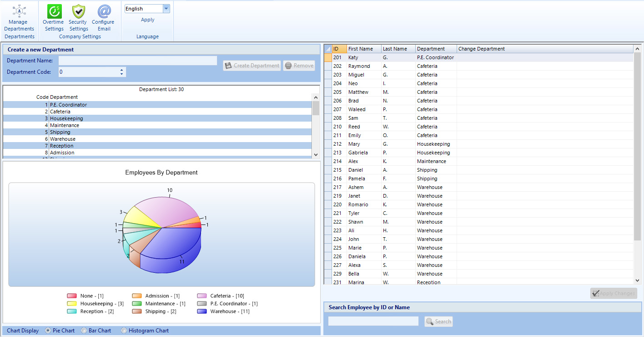This screenshot has height=337, width=644.
Task: Click the Search magnifier icon
Action: coord(430,322)
